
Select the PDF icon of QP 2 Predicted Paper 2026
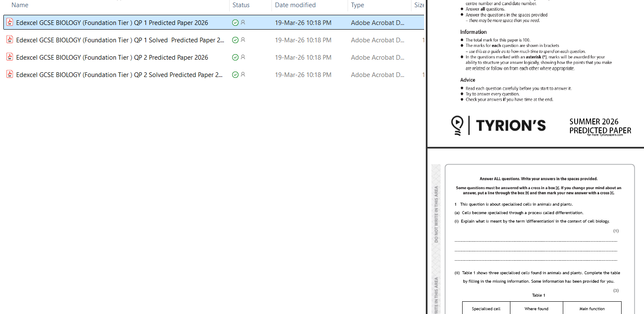(x=10, y=57)
